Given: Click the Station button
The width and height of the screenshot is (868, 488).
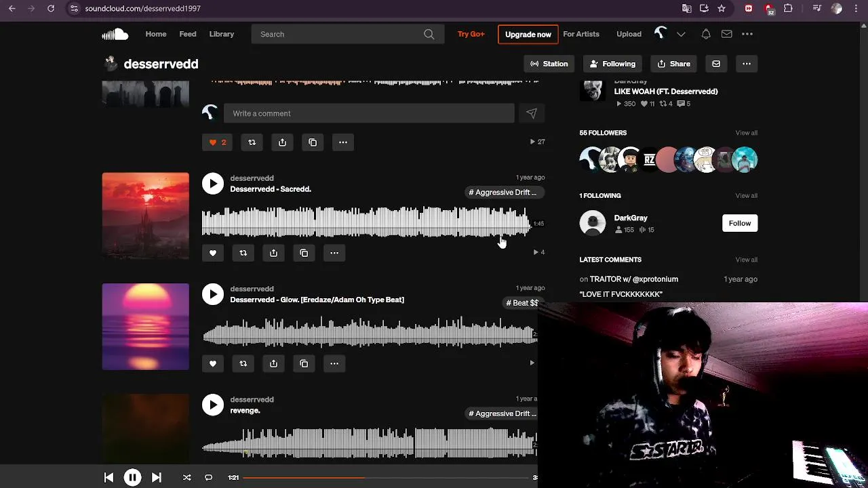Looking at the screenshot, I should [549, 64].
